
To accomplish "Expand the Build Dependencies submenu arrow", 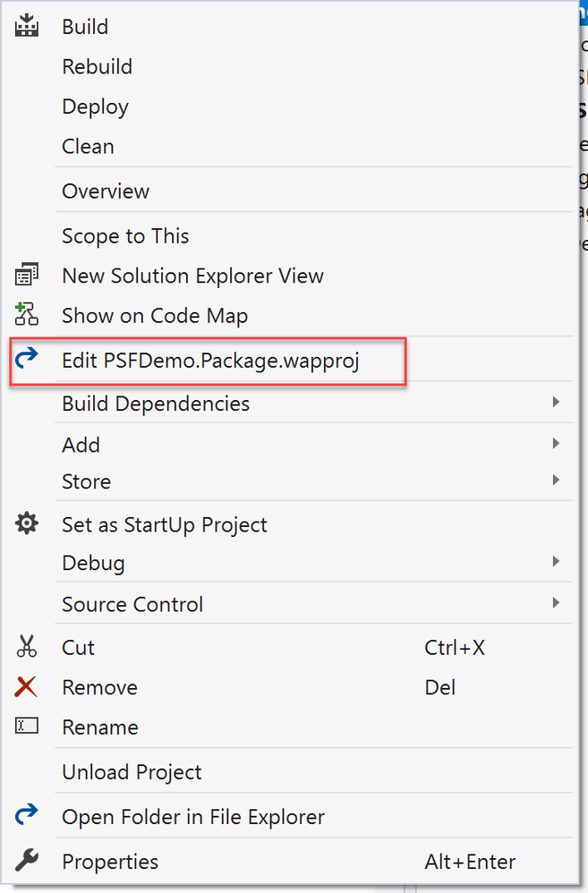I will point(556,404).
